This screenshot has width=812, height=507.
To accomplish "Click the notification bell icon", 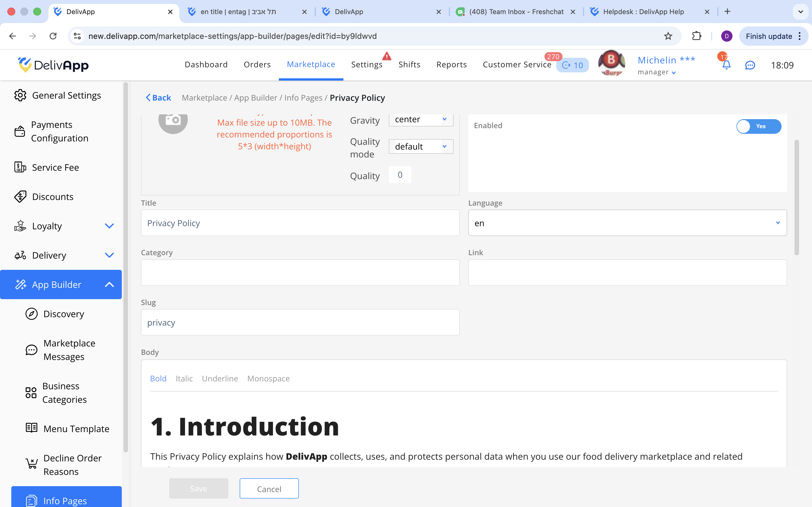I will [x=726, y=65].
